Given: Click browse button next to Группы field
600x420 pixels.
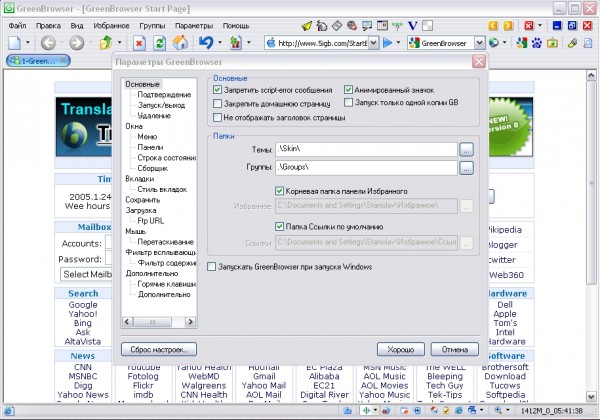Looking at the screenshot, I should pos(466,168).
